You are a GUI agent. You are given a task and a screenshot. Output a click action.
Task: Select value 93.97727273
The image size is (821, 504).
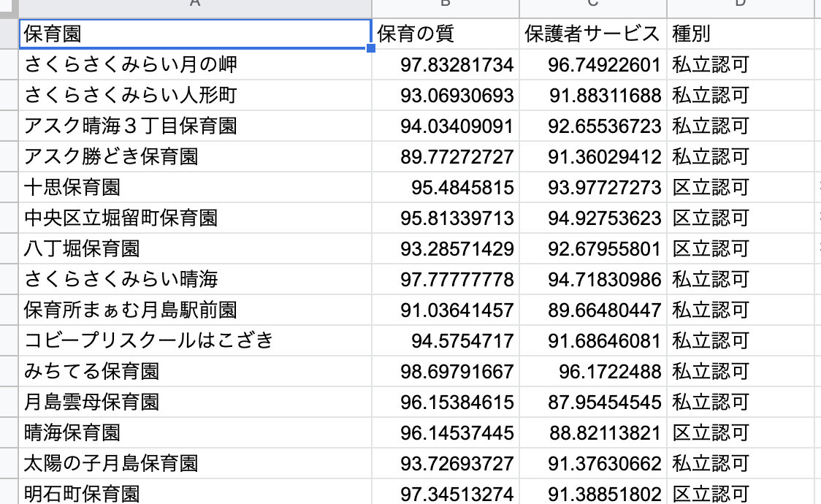click(x=592, y=188)
